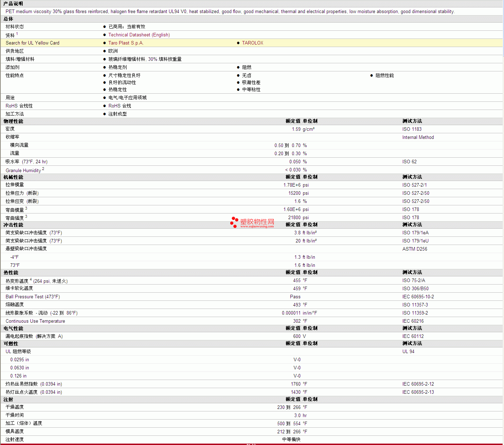Click the value 0.000011
Image resolution: width=504 pixels, height=445 pixels.
(291, 313)
